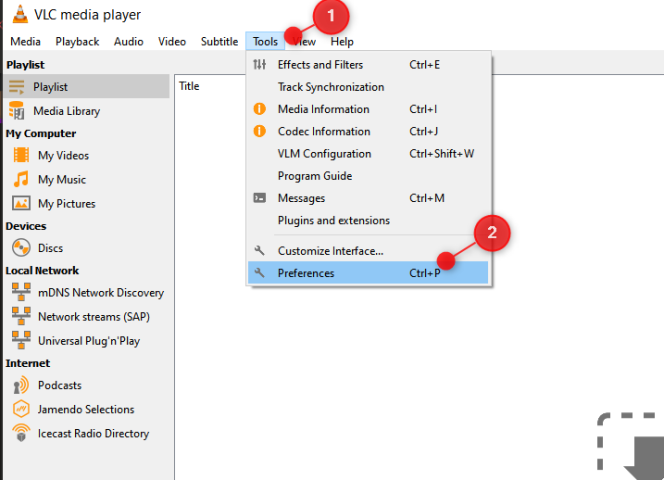Click the Title column header
664x480 pixels.
click(x=189, y=86)
